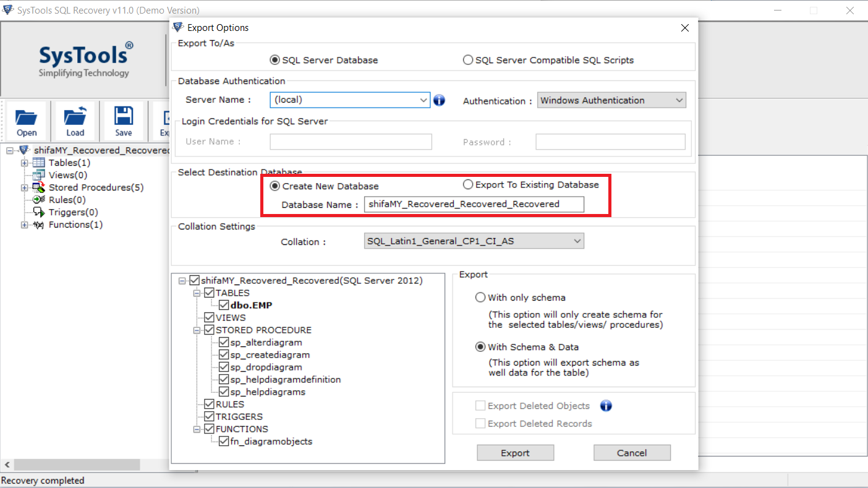The image size is (868, 488).
Task: Click the left panel's horizontal scrollbar thumb
Action: (x=77, y=464)
